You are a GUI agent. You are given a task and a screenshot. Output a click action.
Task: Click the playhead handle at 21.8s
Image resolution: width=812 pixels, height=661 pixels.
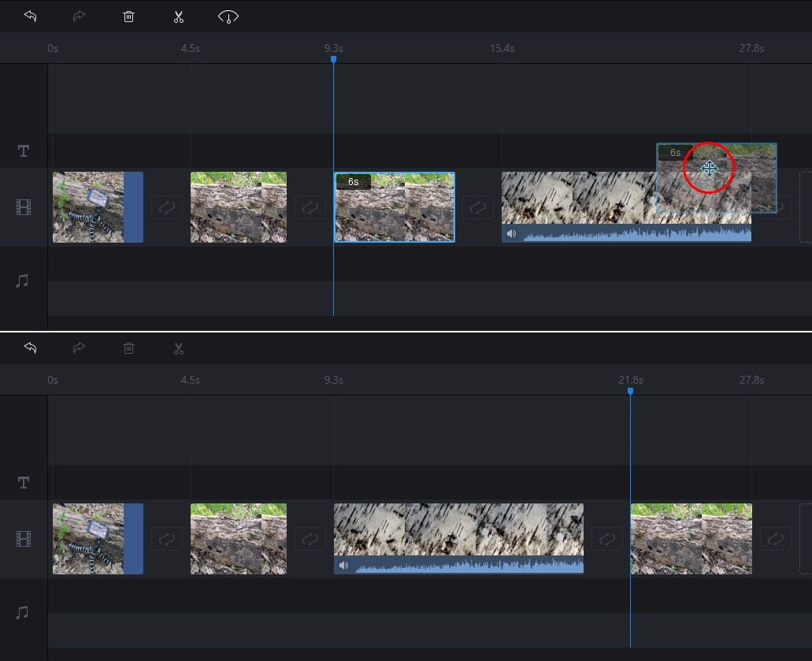(630, 391)
